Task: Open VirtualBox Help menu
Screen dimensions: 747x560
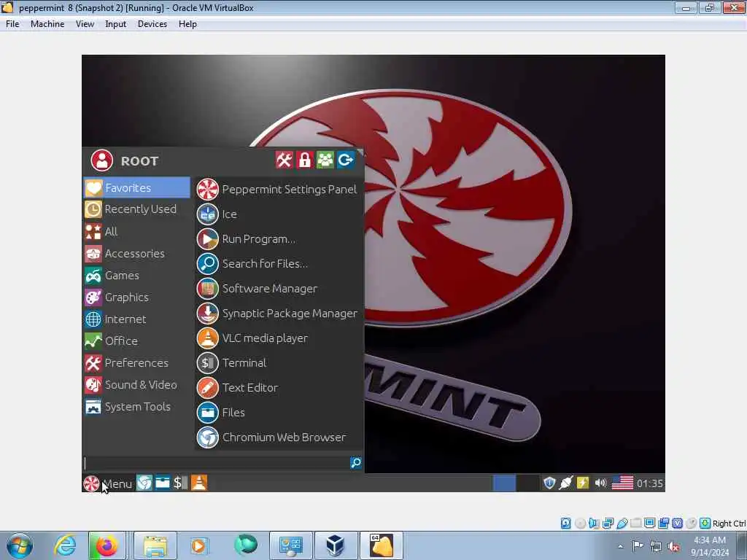Action: click(x=187, y=24)
